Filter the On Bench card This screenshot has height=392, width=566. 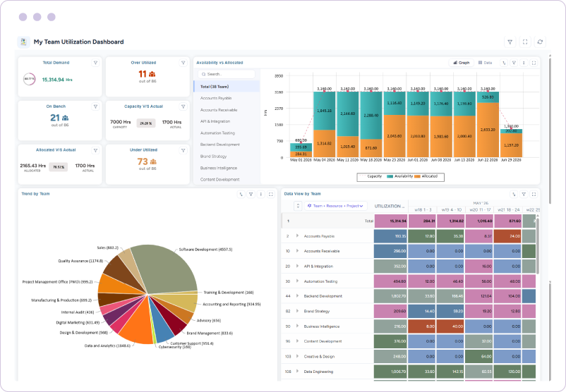pos(96,106)
